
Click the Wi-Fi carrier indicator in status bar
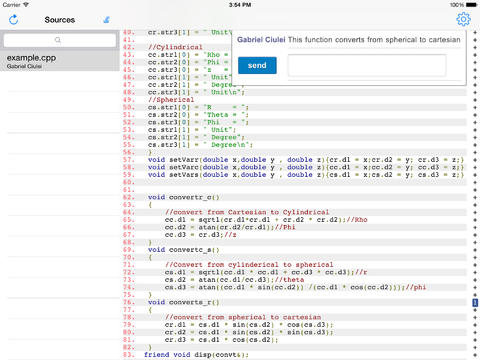tap(15, 5)
